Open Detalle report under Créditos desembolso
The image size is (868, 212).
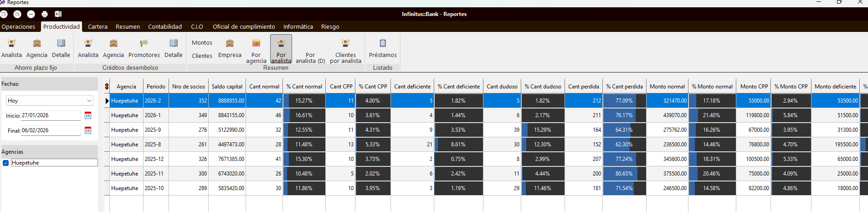(173, 48)
